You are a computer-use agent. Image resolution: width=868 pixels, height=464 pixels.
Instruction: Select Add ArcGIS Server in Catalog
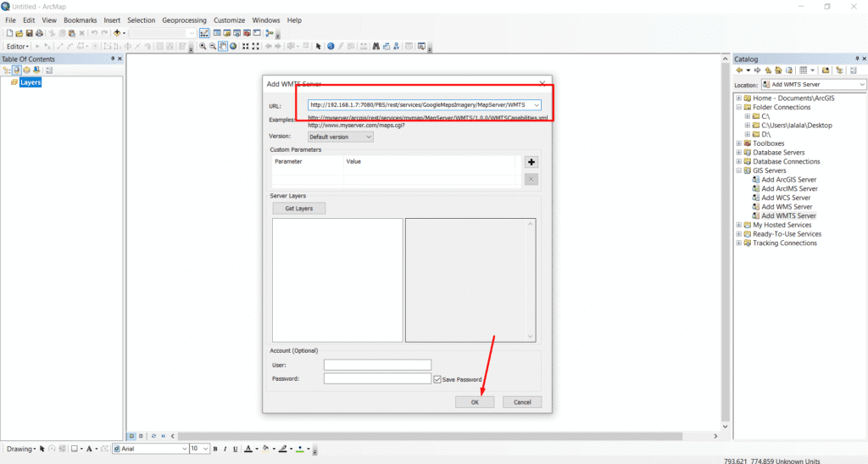[x=788, y=180]
